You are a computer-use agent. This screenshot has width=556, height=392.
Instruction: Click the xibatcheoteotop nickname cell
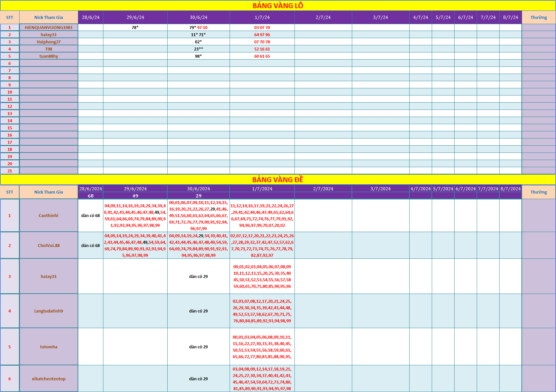pyautogui.click(x=49, y=379)
